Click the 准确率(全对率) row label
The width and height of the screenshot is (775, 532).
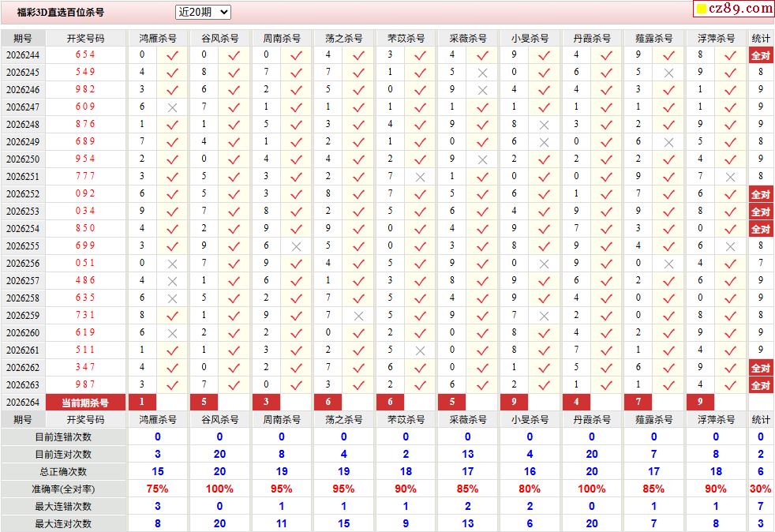pos(63,489)
